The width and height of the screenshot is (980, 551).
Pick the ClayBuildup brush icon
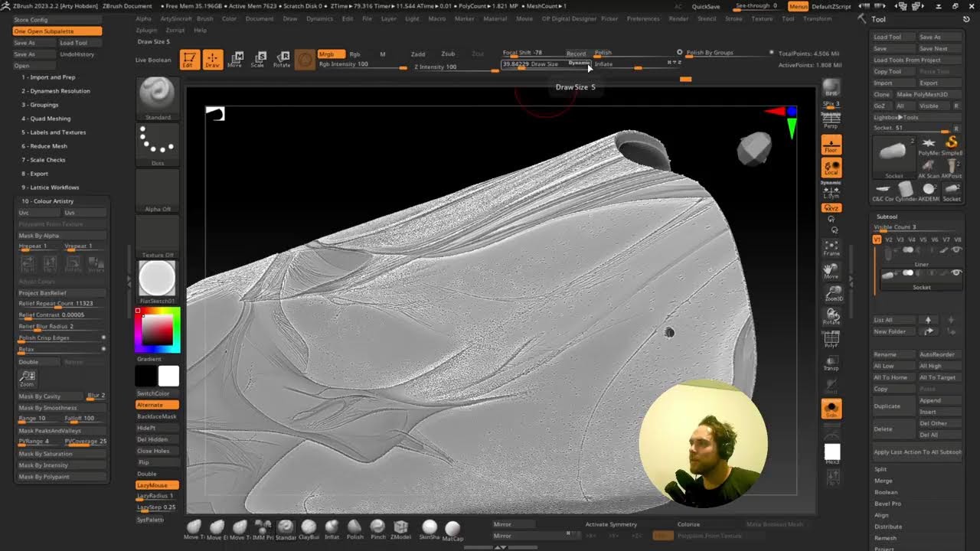coord(309,528)
